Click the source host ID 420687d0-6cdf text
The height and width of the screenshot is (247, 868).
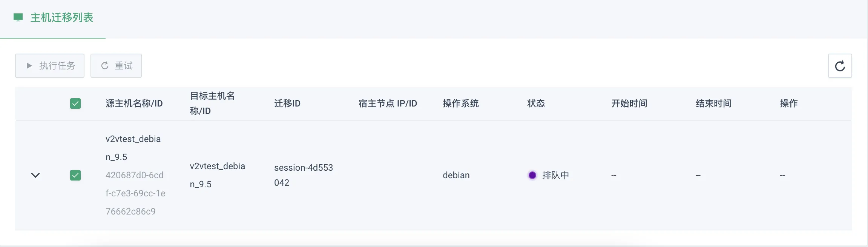pos(135,193)
